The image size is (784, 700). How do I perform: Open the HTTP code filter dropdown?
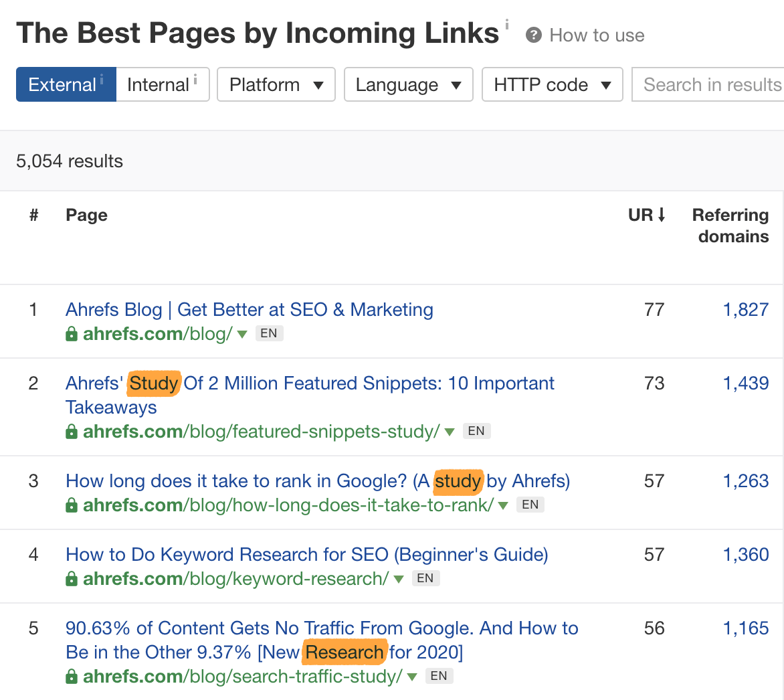point(552,85)
